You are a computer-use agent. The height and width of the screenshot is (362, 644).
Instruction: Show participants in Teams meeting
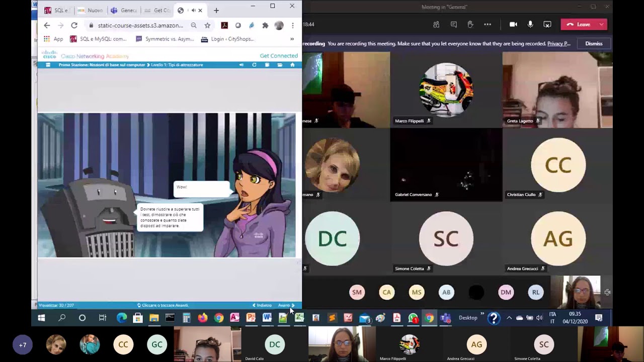click(436, 24)
